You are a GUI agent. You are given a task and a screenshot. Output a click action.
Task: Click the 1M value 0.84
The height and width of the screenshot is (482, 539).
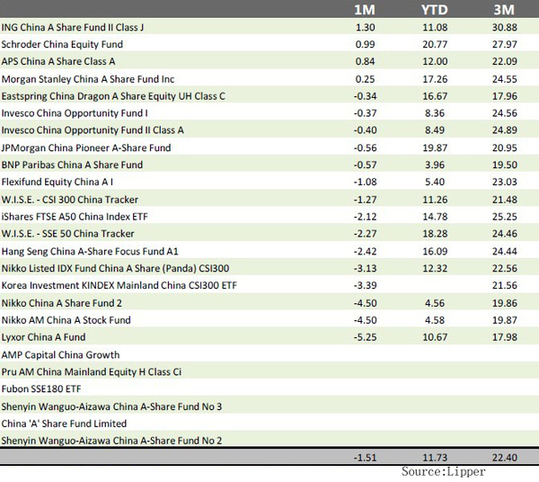[365, 62]
